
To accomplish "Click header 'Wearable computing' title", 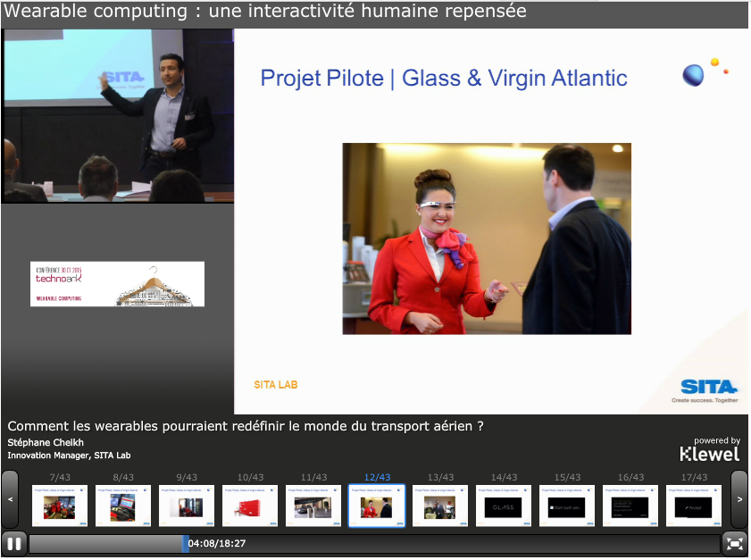I will pyautogui.click(x=265, y=12).
